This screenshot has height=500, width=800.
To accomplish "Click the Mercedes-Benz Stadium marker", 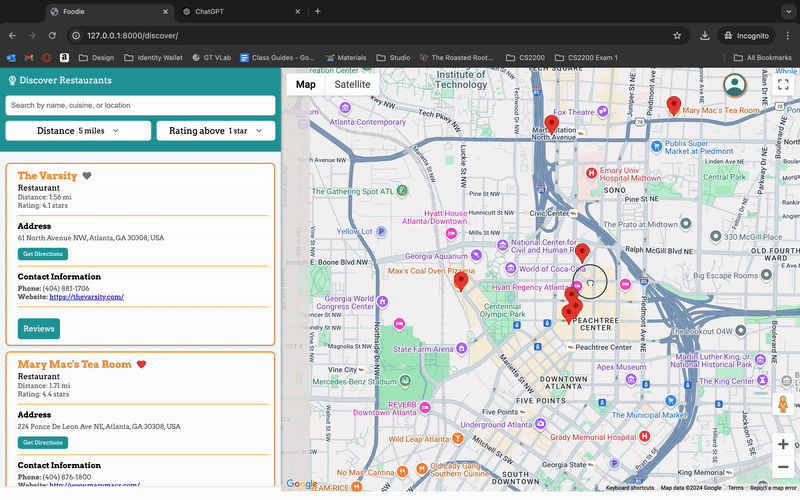I will [x=405, y=381].
